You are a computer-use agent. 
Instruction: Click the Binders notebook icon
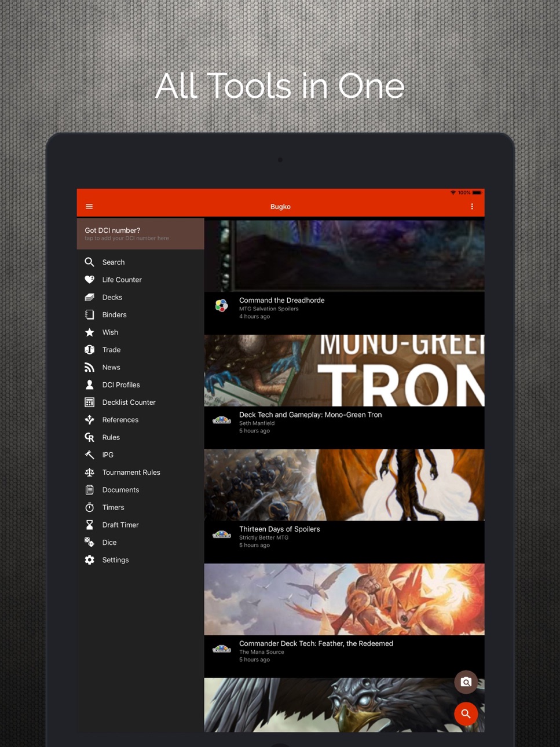click(x=89, y=314)
